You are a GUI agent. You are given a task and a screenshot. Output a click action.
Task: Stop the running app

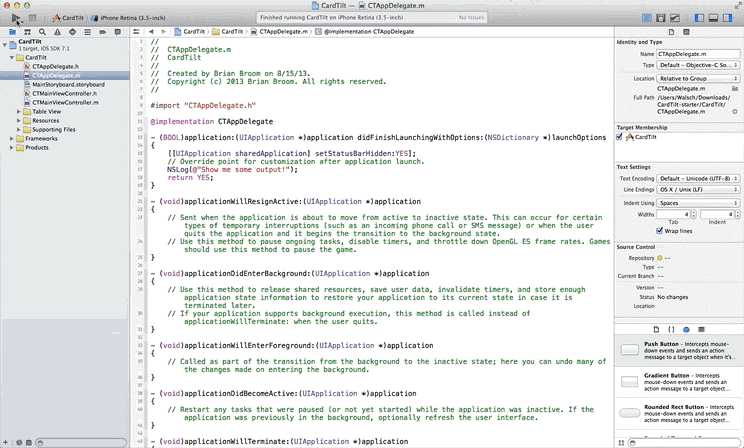tap(32, 18)
